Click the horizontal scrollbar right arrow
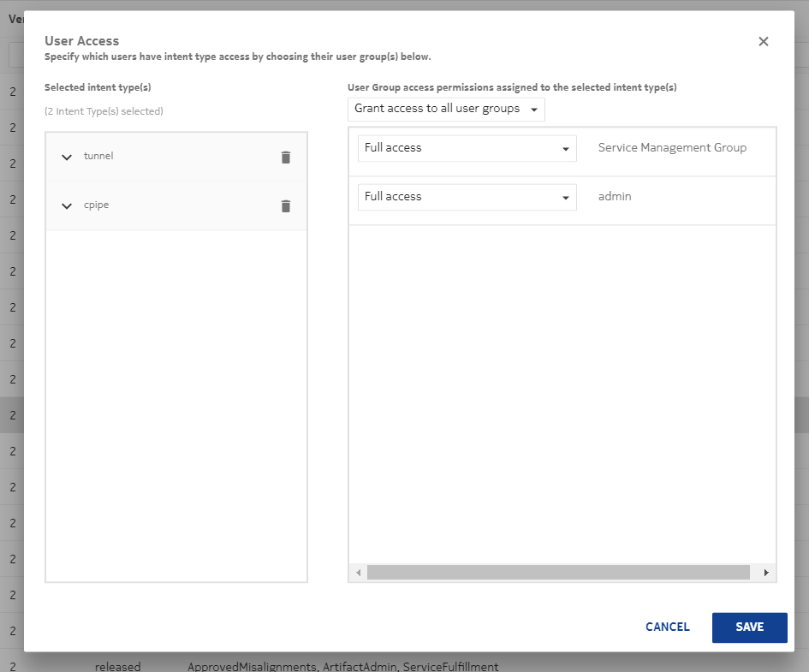This screenshot has height=672, width=809. click(766, 573)
